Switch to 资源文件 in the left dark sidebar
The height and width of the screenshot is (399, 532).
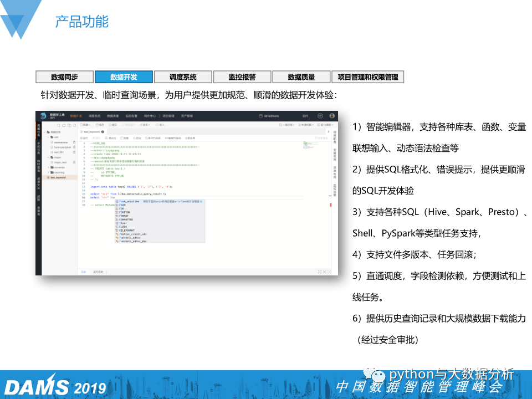tap(39, 183)
